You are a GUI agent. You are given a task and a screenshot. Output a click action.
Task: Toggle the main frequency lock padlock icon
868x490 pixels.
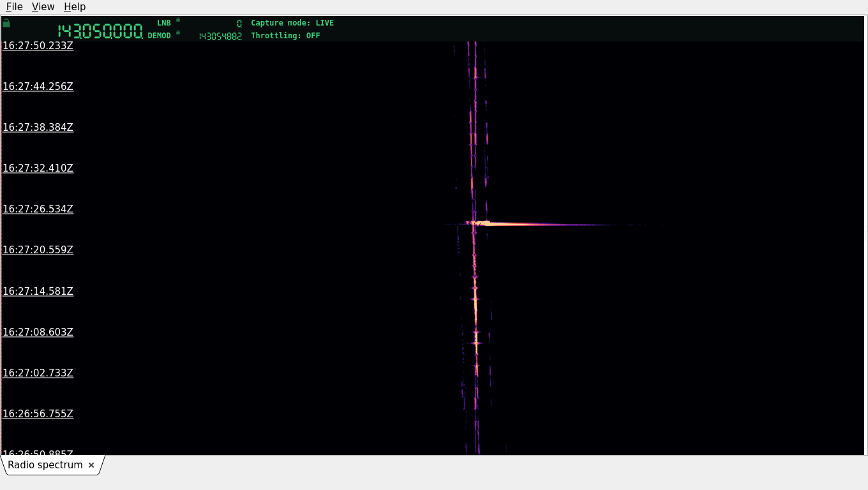pyautogui.click(x=6, y=23)
